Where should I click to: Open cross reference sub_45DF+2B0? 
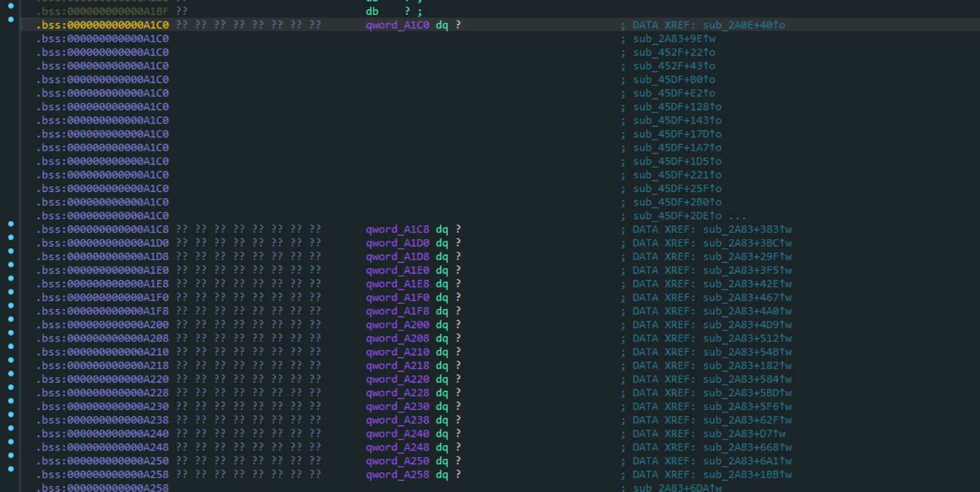click(x=677, y=202)
